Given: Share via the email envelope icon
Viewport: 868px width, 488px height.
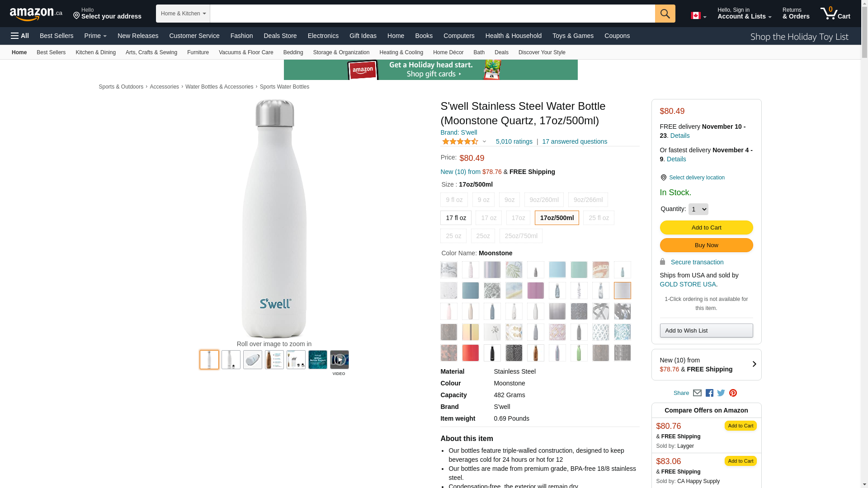Looking at the screenshot, I should (x=697, y=393).
